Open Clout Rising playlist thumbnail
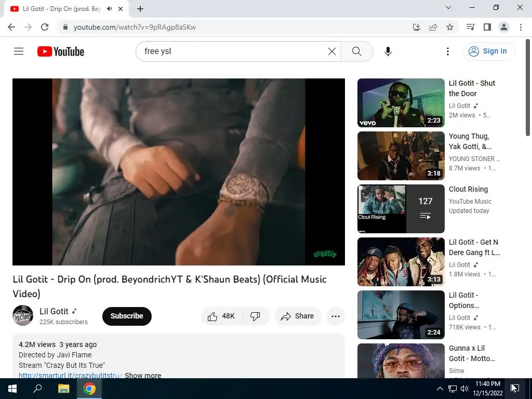Screen dimensions: 532x399 tap(401, 209)
